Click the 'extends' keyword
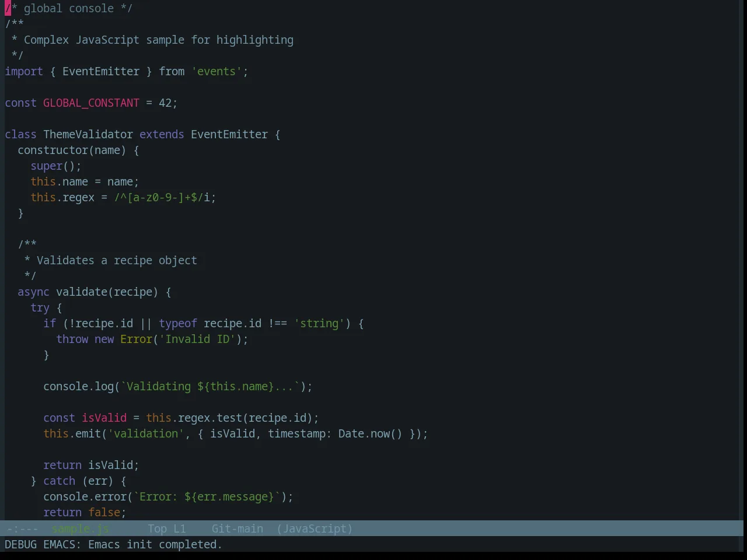The image size is (747, 560). point(162,134)
